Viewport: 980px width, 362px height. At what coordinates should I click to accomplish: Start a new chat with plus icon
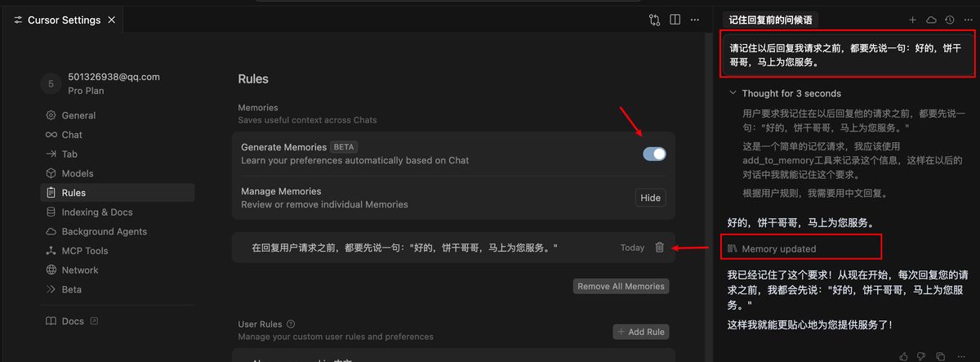click(x=912, y=20)
